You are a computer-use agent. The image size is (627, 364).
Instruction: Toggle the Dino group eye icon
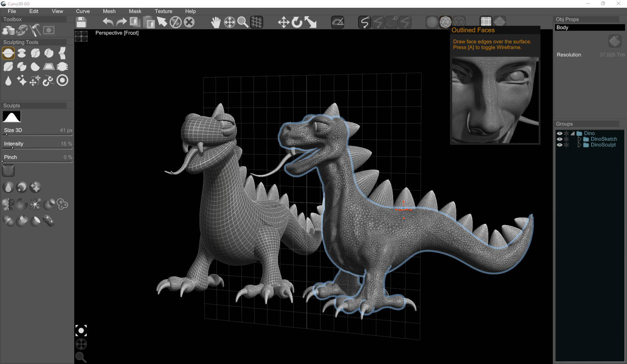[560, 133]
